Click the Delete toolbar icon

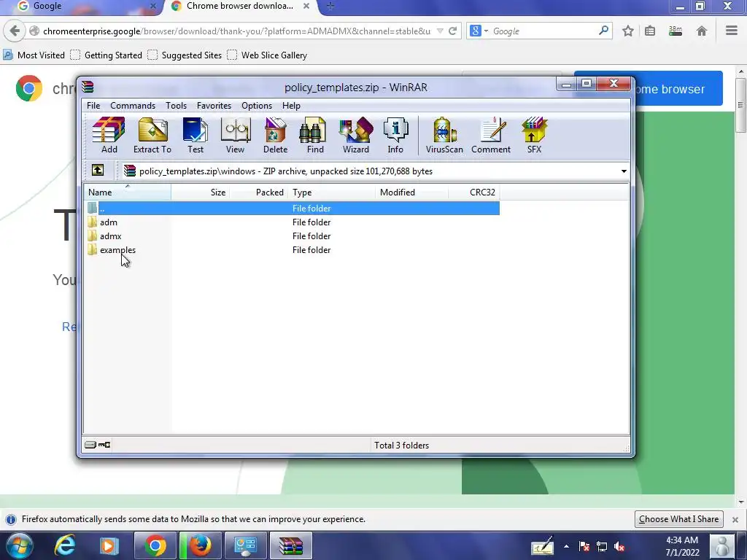pos(275,135)
